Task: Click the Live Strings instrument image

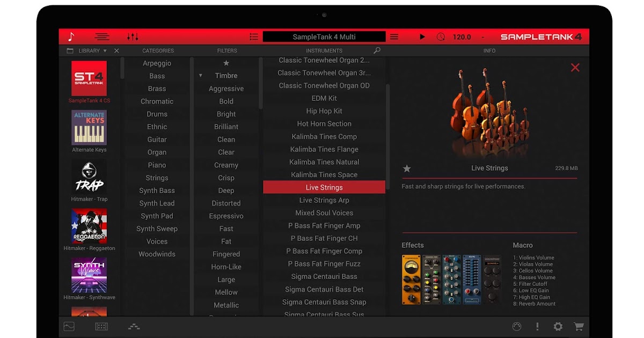Action: pyautogui.click(x=489, y=113)
